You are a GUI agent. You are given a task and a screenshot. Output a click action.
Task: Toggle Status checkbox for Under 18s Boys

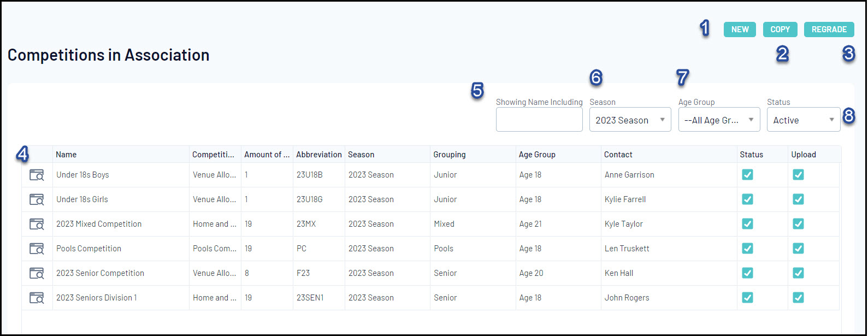tap(747, 175)
